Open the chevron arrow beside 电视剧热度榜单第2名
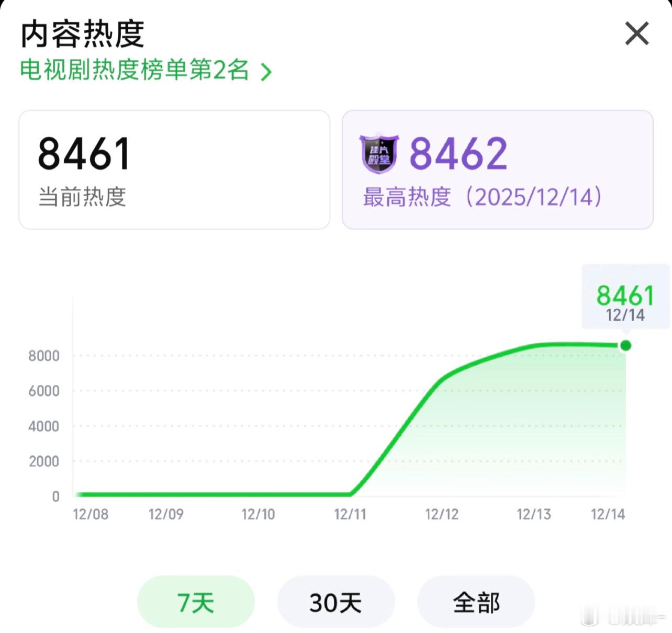Image resolution: width=672 pixels, height=633 pixels. tap(266, 72)
